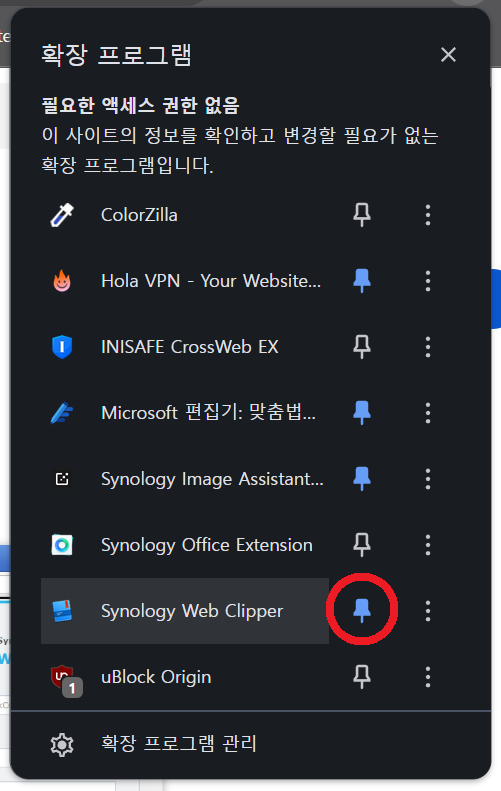Pin INISAFE CrossWeb EX to toolbar
Viewport: 501px width, 791px height.
[362, 347]
